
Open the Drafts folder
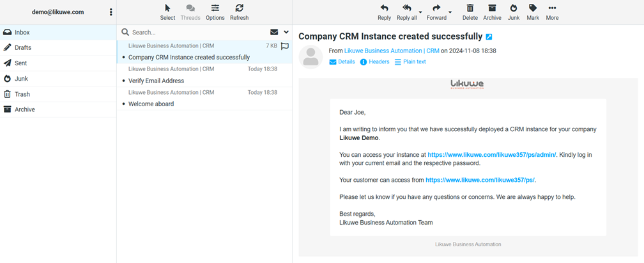point(23,47)
